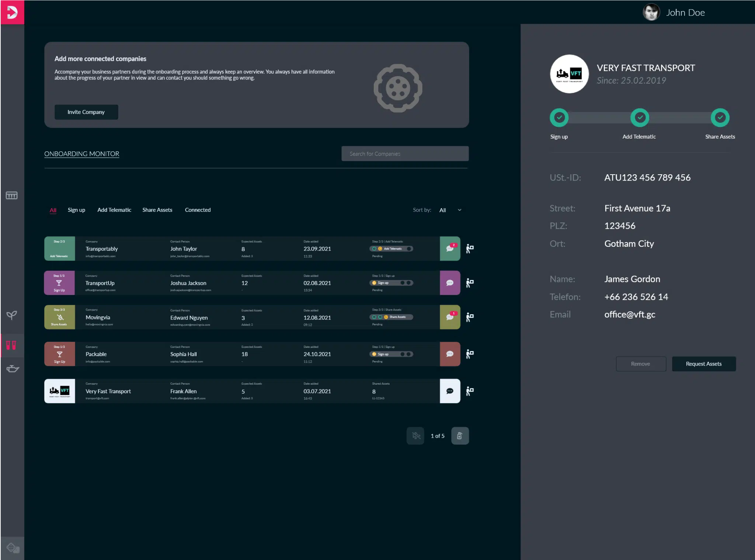This screenshot has height=560, width=755.
Task: Open the Transportably chat with 2 unread messages
Action: 450,249
